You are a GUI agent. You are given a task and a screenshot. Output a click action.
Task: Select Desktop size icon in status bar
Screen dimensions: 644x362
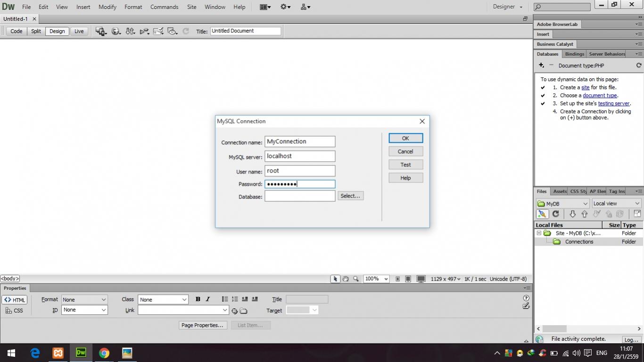421,279
